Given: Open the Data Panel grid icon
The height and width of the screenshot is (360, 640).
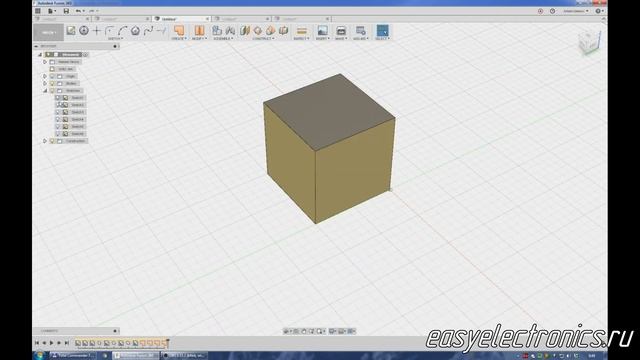Looking at the screenshot, I should (x=38, y=11).
